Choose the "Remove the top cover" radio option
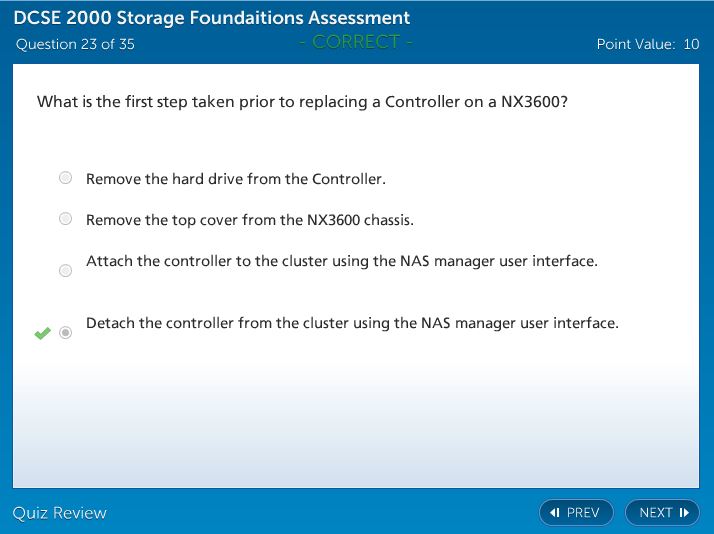 66,219
